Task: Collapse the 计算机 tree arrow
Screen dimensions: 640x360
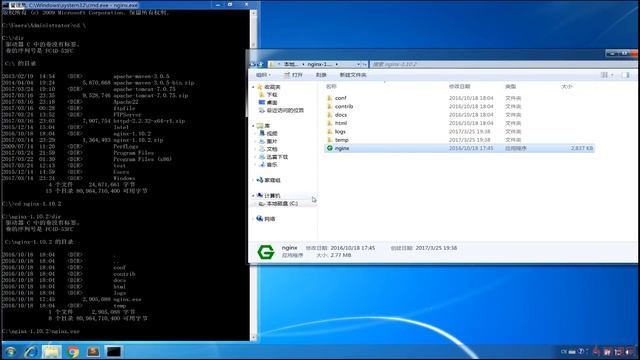Action: coord(253,196)
